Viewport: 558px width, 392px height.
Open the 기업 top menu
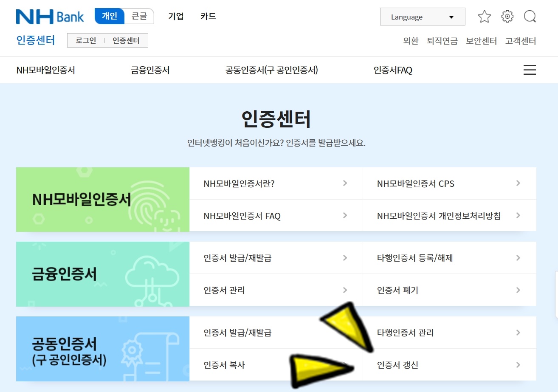pyautogui.click(x=176, y=17)
